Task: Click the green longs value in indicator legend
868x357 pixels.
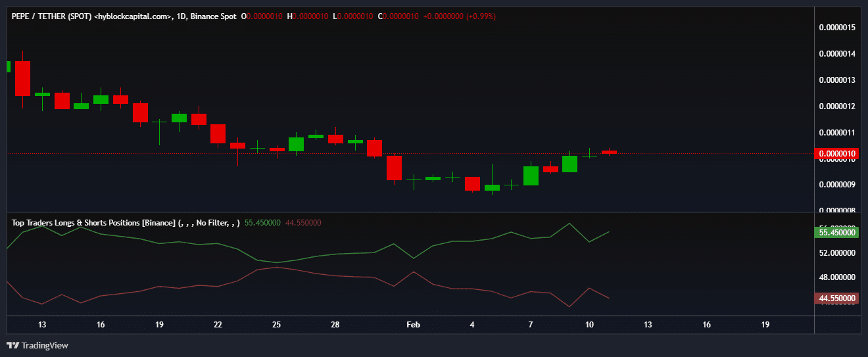Action: point(263,223)
